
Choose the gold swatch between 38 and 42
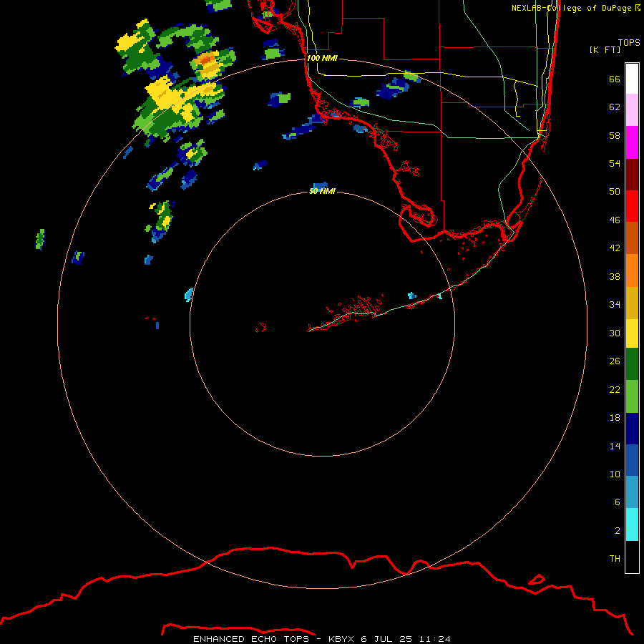632,303
